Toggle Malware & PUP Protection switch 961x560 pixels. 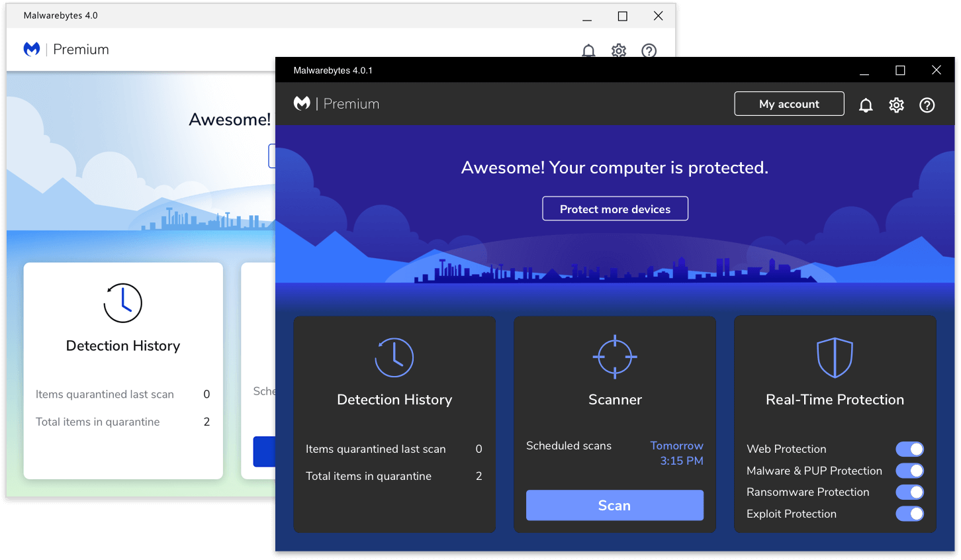coord(910,471)
